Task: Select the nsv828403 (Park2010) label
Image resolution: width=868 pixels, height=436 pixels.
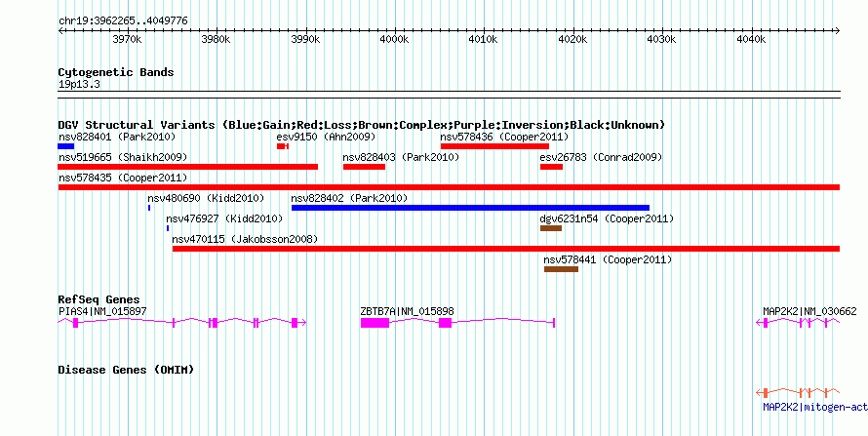Action: click(x=402, y=157)
